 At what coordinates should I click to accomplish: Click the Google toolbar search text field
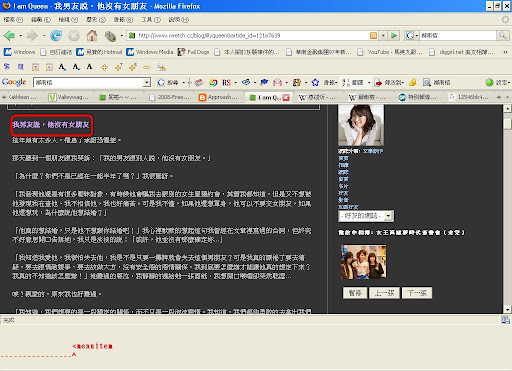(x=88, y=82)
